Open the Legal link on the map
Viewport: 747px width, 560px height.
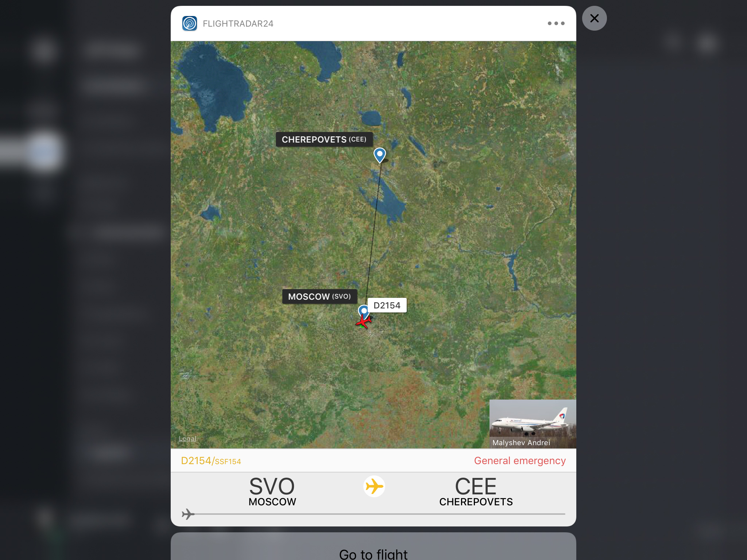[x=187, y=439]
